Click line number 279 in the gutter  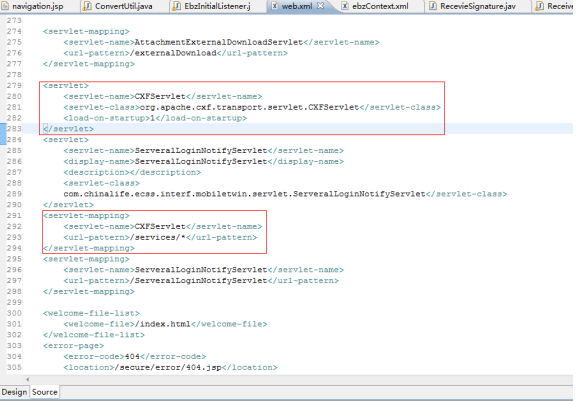click(14, 85)
